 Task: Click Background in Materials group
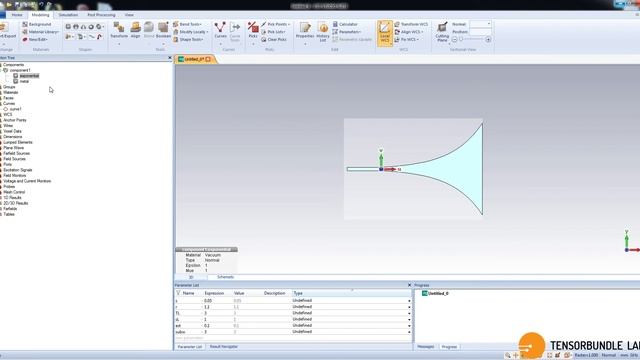pos(37,24)
